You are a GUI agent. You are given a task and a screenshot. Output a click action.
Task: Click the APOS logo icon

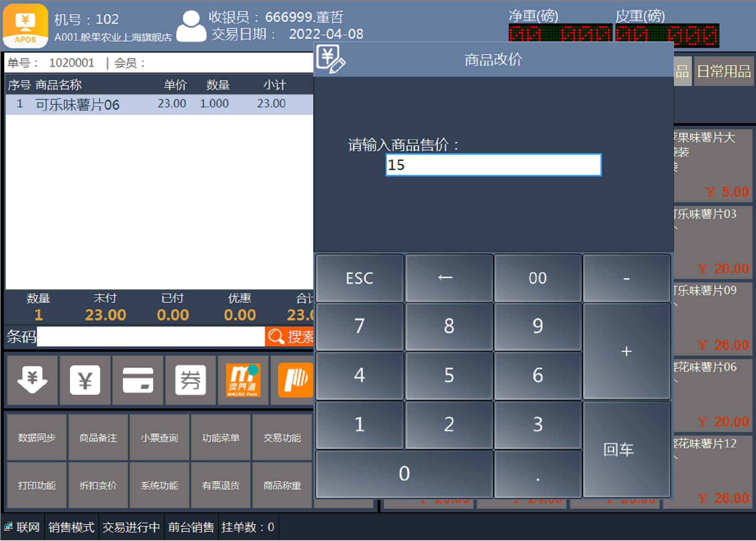click(25, 26)
